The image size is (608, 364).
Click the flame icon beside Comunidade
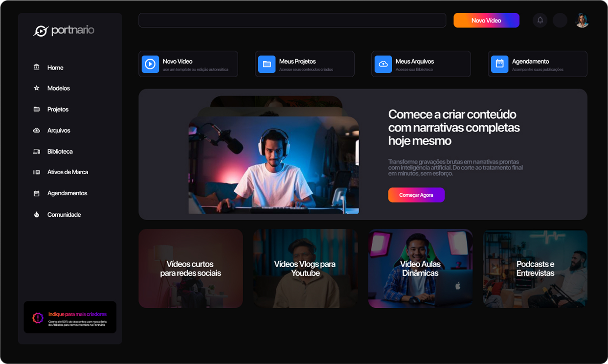pyautogui.click(x=37, y=215)
